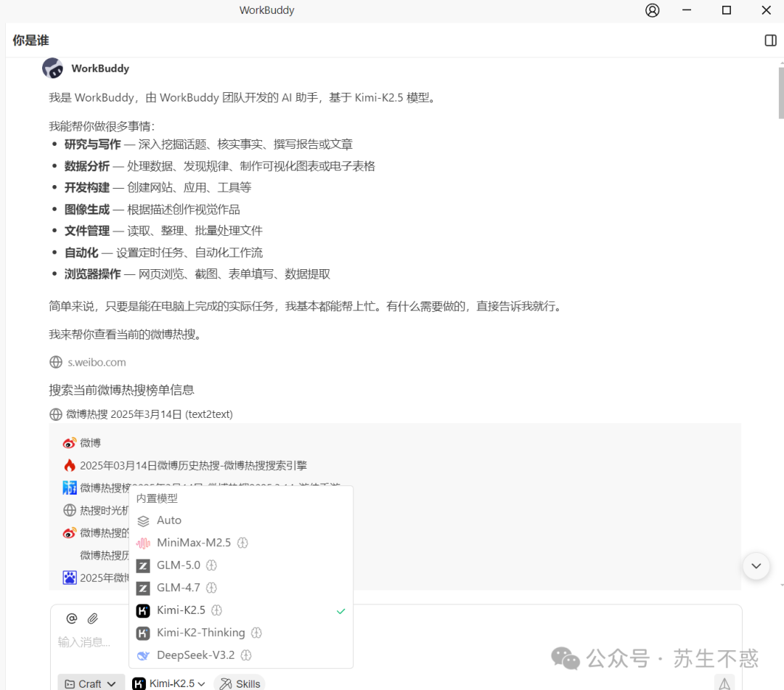This screenshot has height=690, width=784.
Task: Minimize the WorkBuddy window
Action: coord(687,10)
